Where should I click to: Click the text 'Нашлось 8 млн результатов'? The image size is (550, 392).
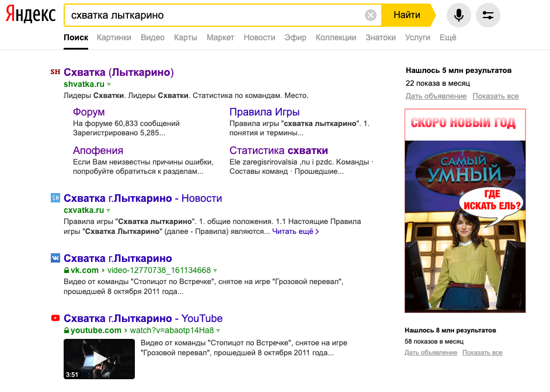tap(450, 330)
